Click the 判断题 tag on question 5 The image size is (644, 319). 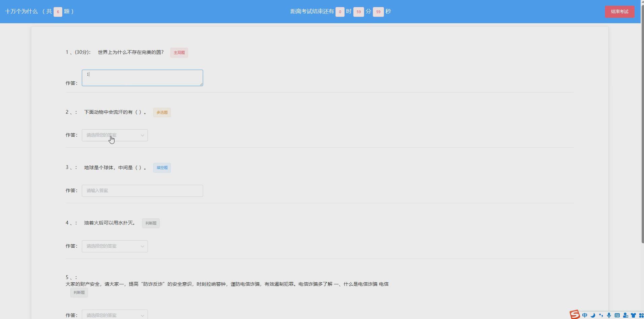79,292
